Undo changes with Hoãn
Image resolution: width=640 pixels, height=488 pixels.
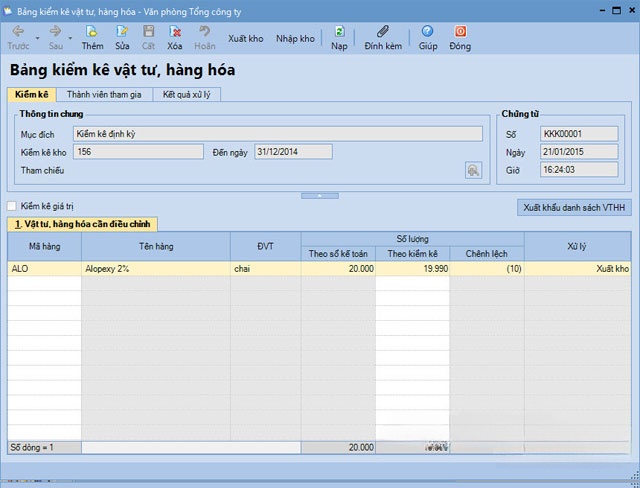pyautogui.click(x=204, y=38)
